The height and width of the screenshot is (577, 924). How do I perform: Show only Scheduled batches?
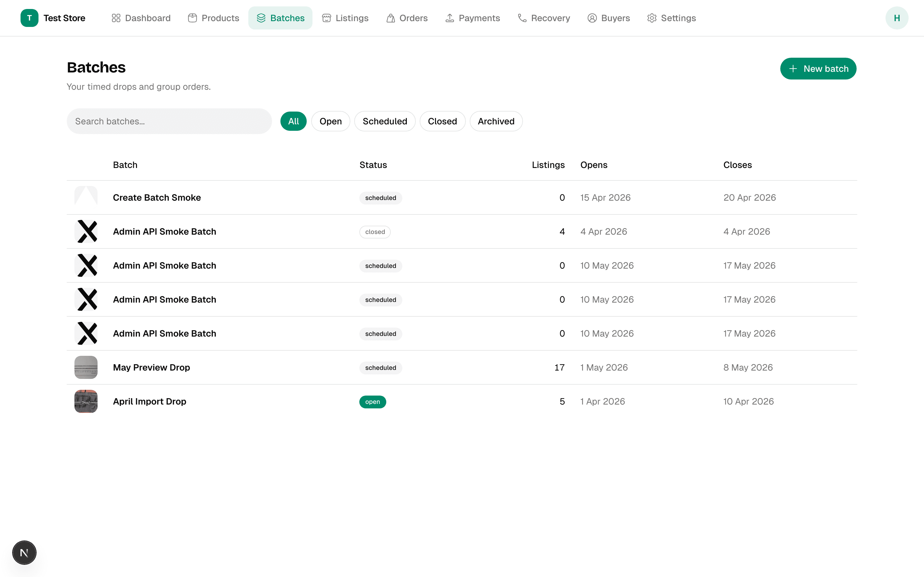click(x=384, y=121)
